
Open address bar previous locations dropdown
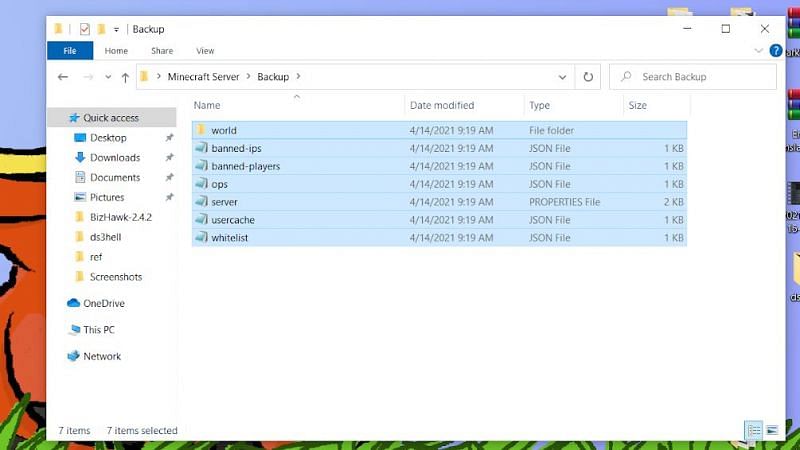563,77
